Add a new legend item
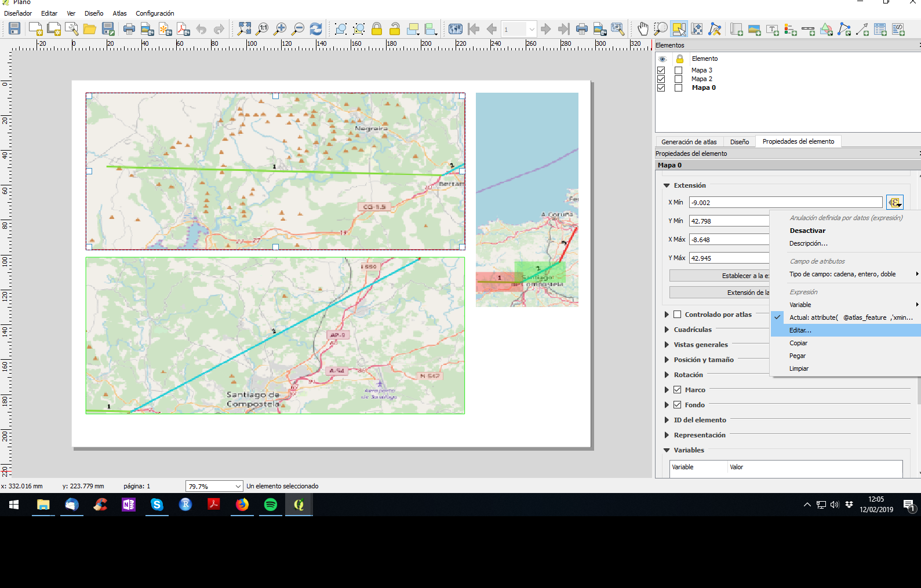 tap(791, 29)
